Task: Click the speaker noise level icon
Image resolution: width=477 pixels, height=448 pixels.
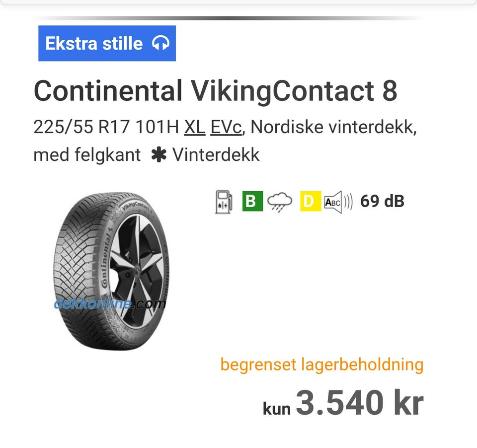Action: pyautogui.click(x=338, y=202)
